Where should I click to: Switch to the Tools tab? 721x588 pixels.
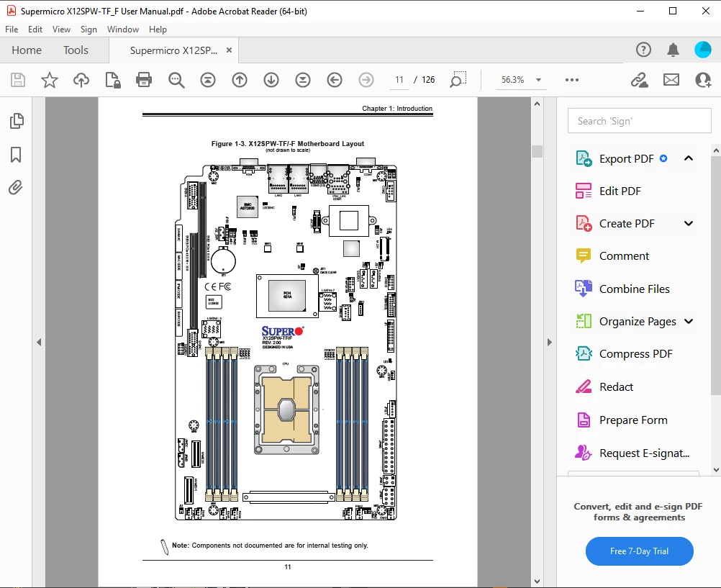click(76, 50)
